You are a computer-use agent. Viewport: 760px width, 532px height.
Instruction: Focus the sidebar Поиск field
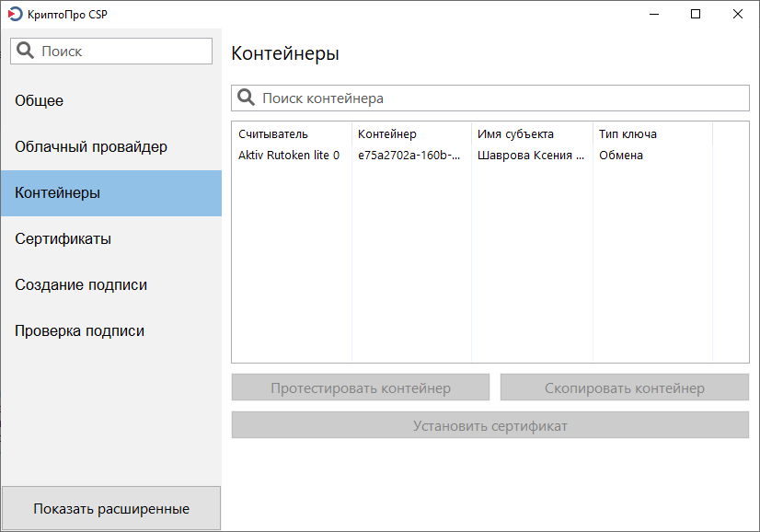click(x=111, y=51)
